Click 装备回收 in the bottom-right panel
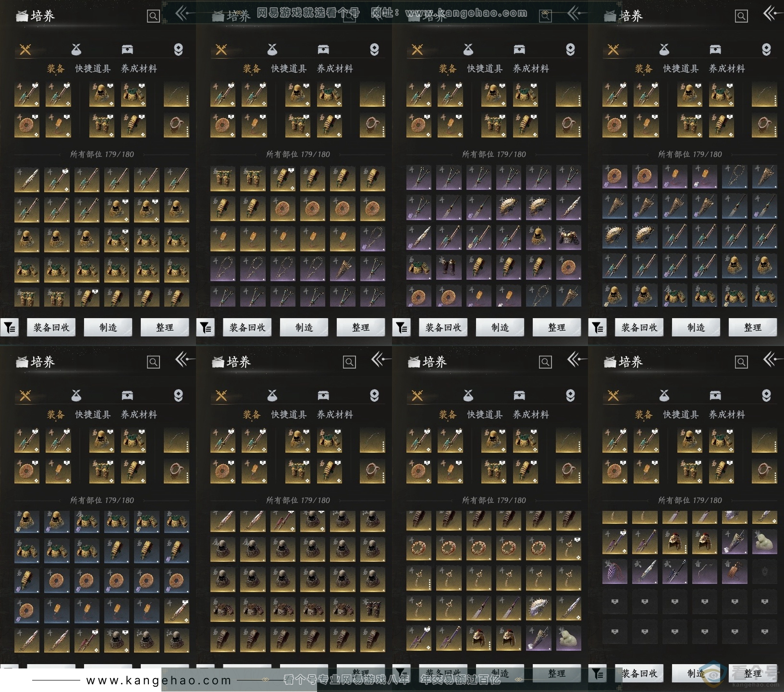Image resolution: width=784 pixels, height=692 pixels. [x=639, y=674]
